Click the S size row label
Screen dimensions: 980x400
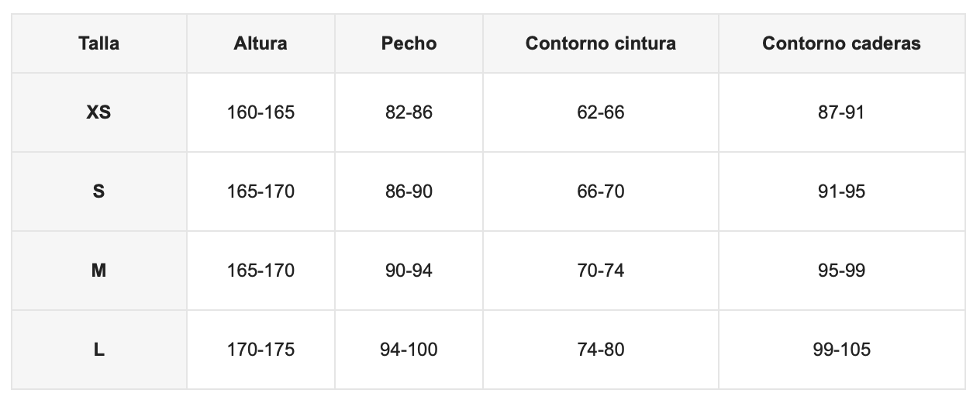[x=98, y=191]
